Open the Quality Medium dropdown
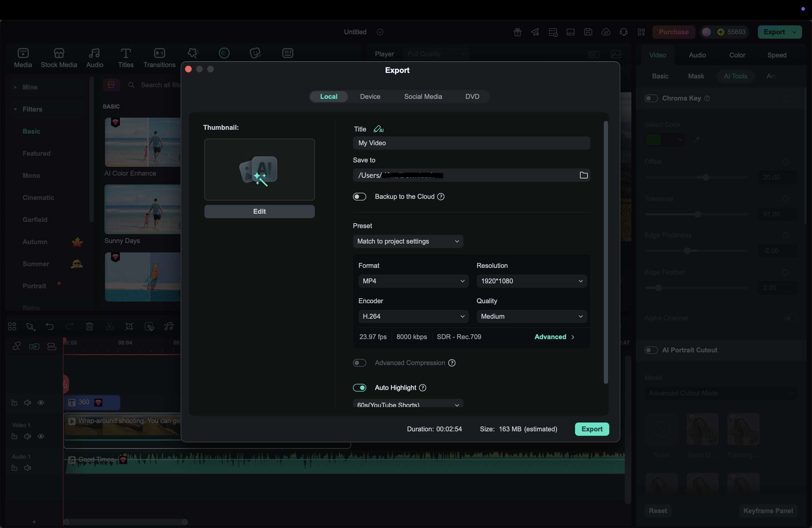 click(x=532, y=316)
